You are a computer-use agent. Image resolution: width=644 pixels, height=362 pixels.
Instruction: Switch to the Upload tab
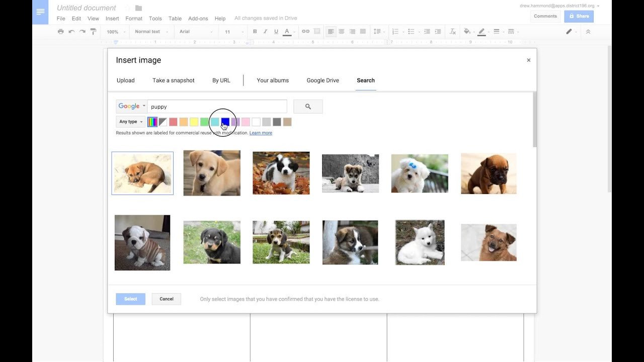[126, 80]
